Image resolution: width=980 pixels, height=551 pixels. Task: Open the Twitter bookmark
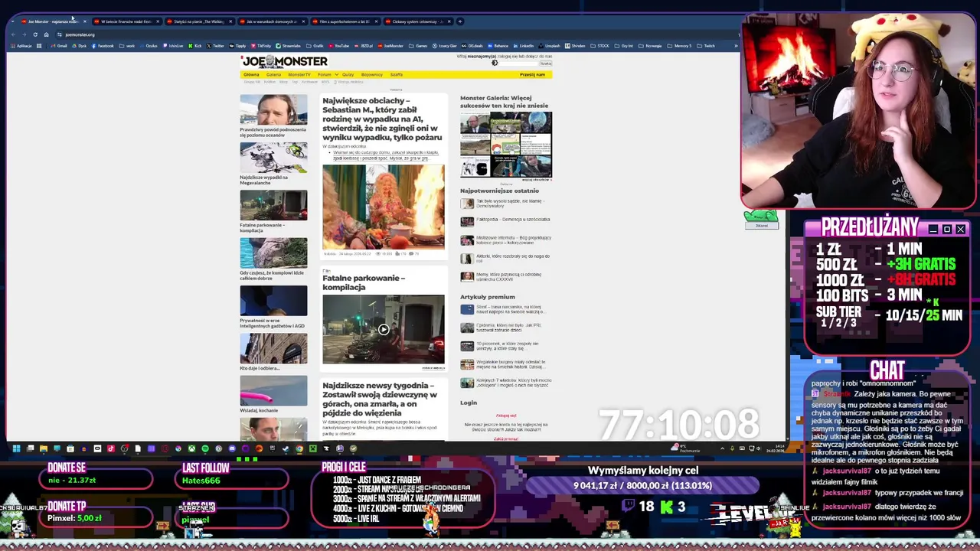(215, 46)
